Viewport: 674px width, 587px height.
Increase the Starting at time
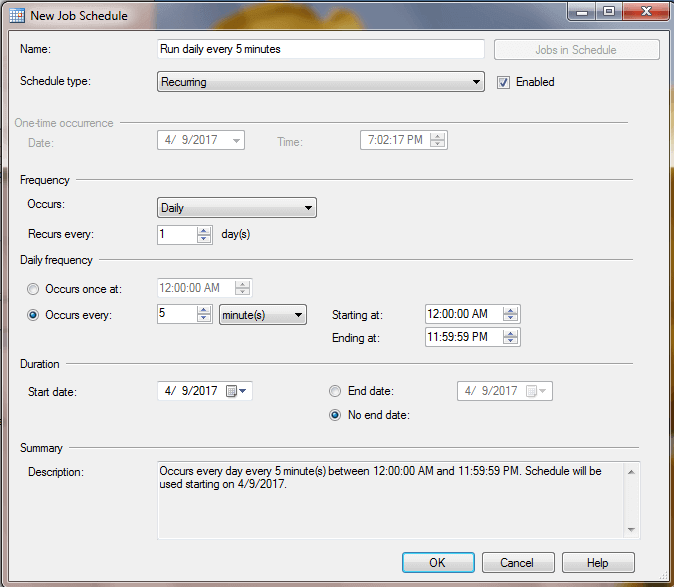(510, 311)
